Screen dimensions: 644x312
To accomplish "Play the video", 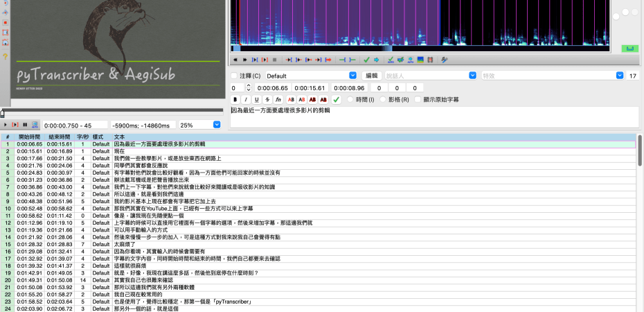I will pyautogui.click(x=6, y=125).
